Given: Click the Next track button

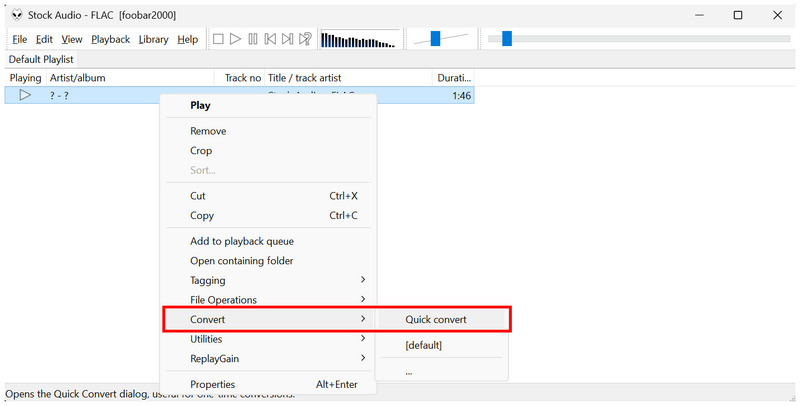Looking at the screenshot, I should click(287, 39).
